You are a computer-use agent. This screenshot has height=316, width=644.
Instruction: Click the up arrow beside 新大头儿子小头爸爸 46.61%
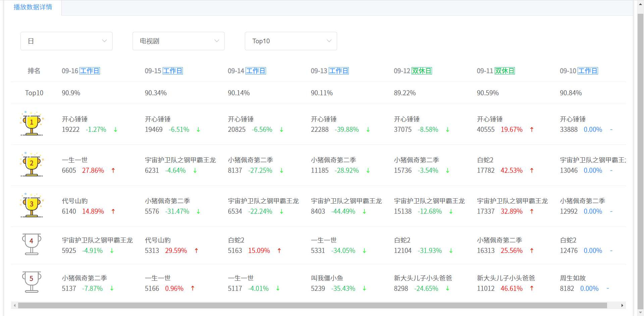[x=532, y=288]
